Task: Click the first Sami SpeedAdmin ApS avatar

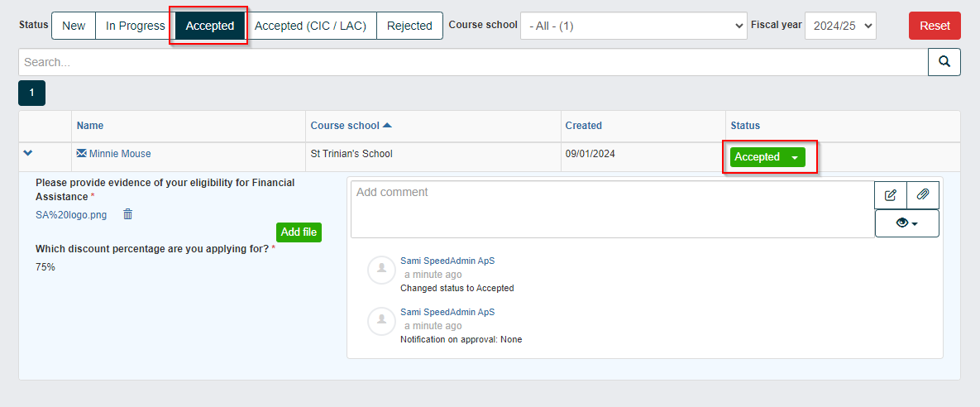Action: coord(381,270)
